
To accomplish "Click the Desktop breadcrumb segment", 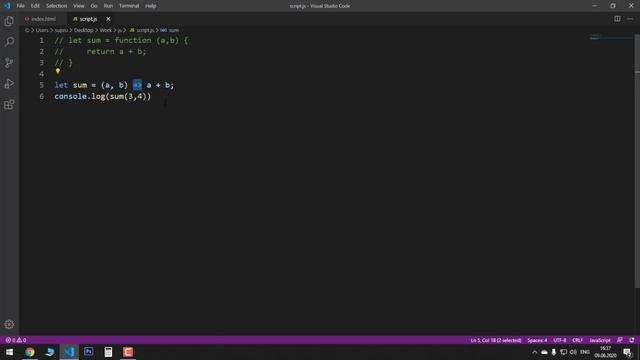I will (x=83, y=30).
